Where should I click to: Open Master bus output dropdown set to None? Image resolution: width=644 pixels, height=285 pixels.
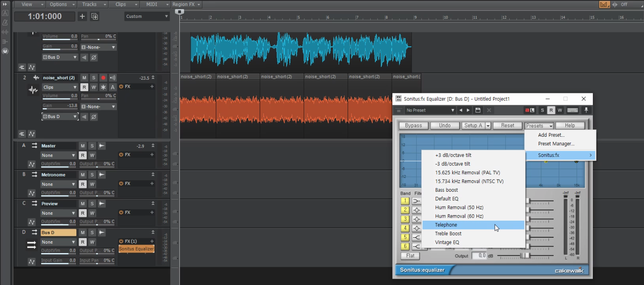pyautogui.click(x=59, y=155)
